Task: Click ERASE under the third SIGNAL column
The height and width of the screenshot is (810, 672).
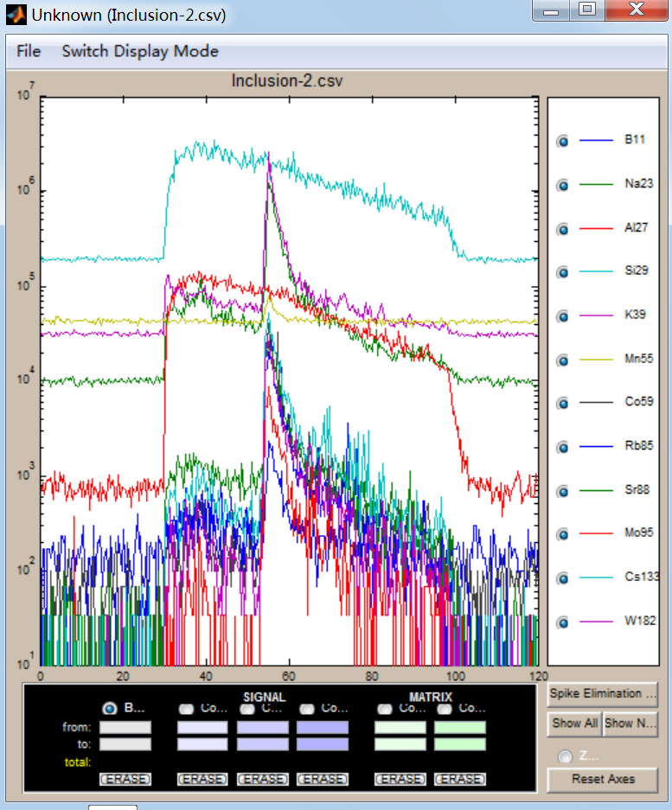Action: [323, 779]
